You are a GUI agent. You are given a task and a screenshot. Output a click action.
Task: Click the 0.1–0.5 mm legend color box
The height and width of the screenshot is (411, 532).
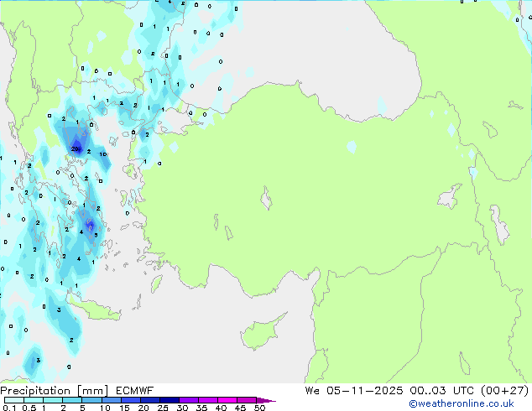(14, 400)
